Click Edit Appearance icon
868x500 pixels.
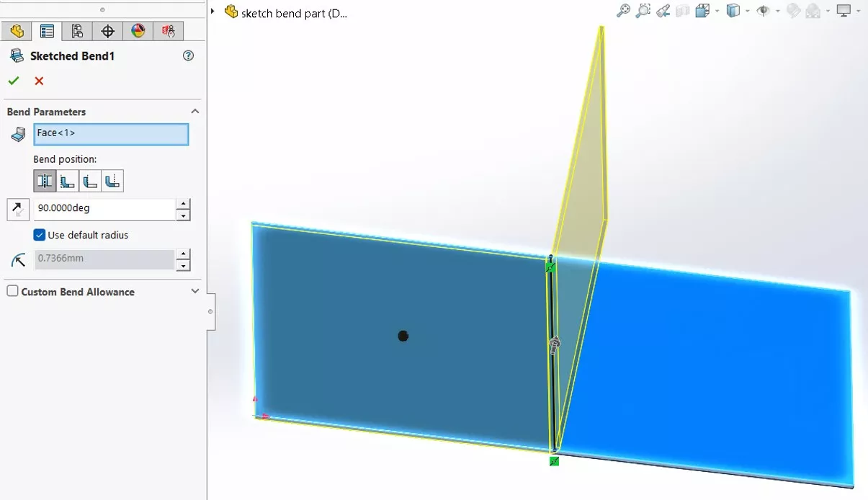[794, 11]
